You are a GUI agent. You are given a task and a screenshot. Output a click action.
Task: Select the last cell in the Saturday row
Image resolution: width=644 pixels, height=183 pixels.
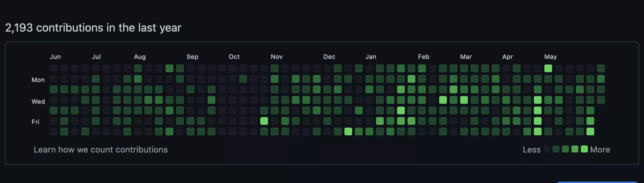click(x=590, y=131)
